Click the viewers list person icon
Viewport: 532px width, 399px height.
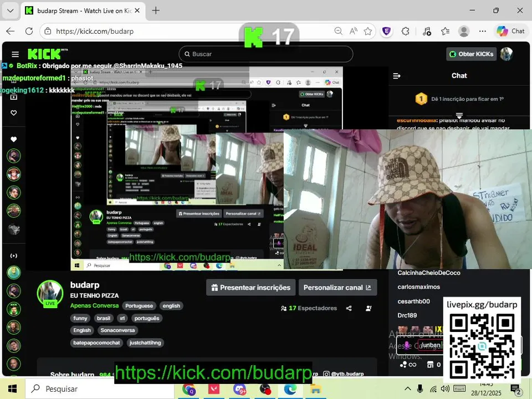pos(369,308)
